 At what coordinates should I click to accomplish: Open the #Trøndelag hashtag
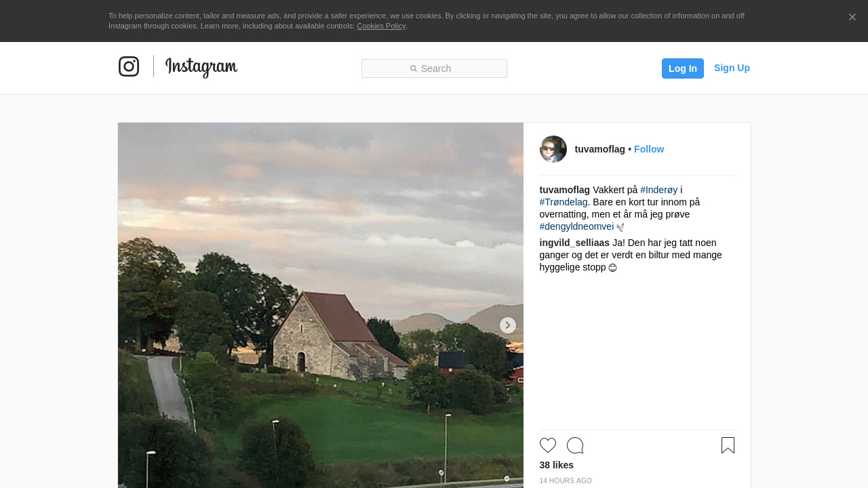pyautogui.click(x=564, y=202)
